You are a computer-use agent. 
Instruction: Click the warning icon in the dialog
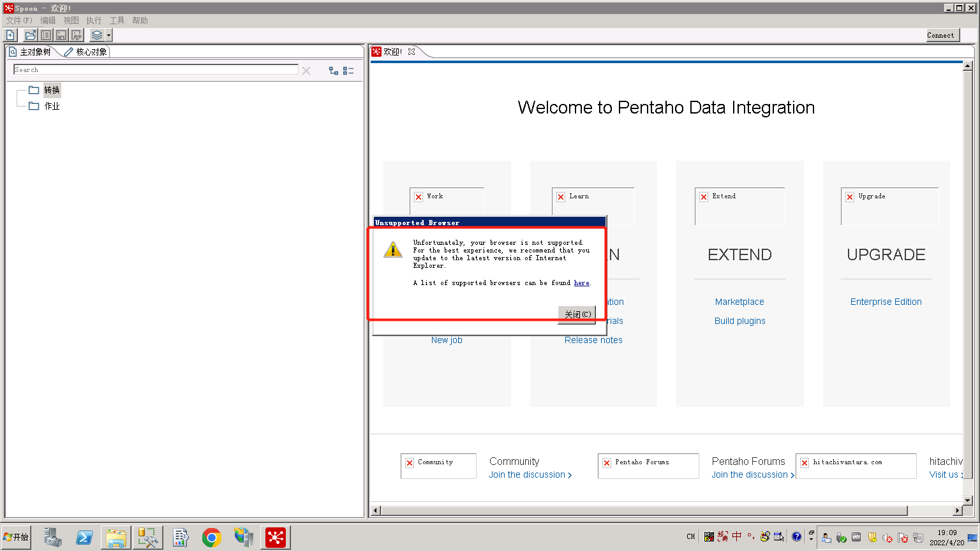pyautogui.click(x=393, y=249)
